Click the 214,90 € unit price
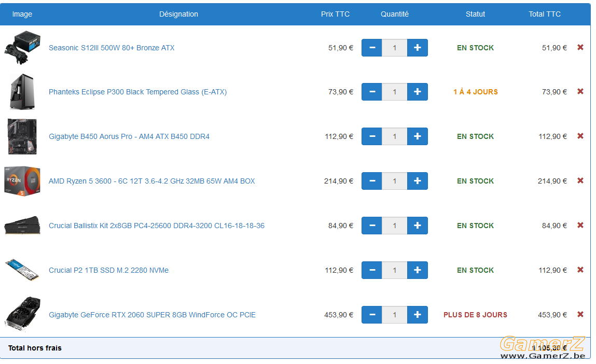This screenshot has width=596, height=364. click(x=339, y=181)
